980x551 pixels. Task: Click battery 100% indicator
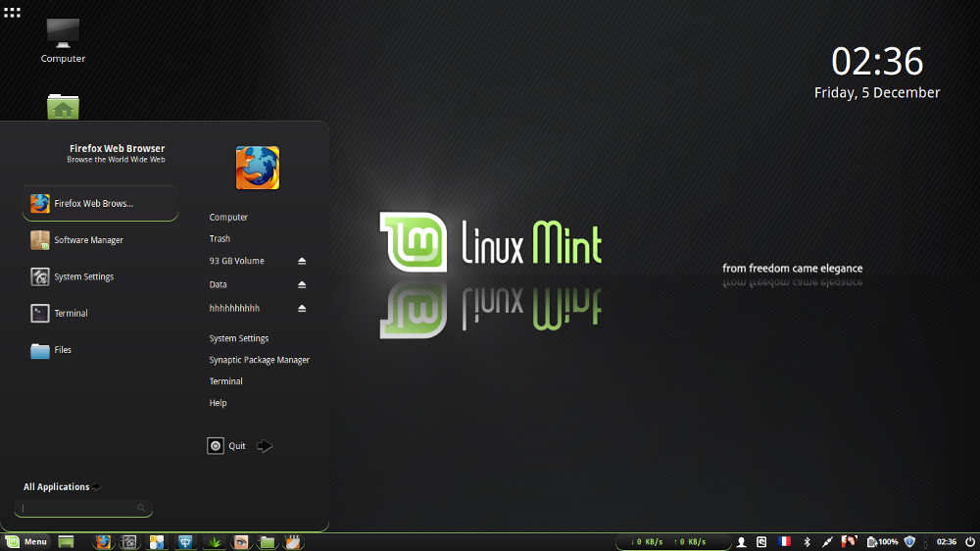883,541
